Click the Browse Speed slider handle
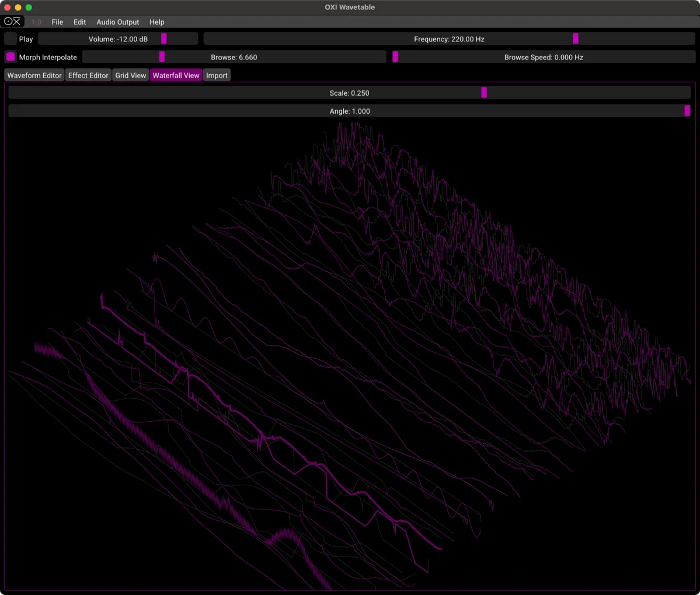 395,57
